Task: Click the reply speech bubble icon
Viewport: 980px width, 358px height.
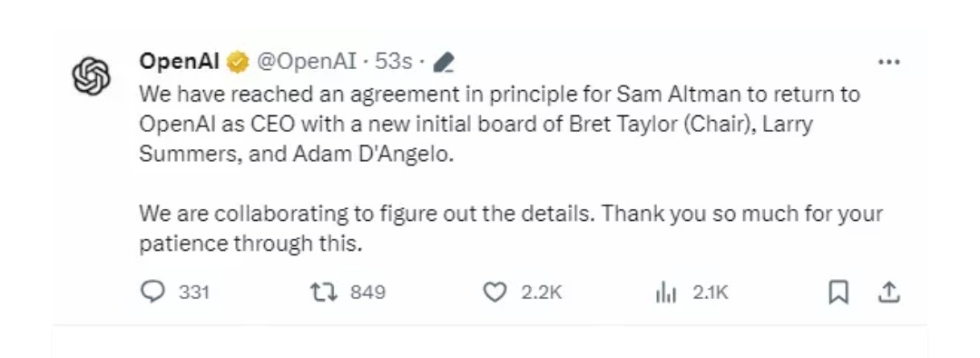Action: tap(153, 292)
